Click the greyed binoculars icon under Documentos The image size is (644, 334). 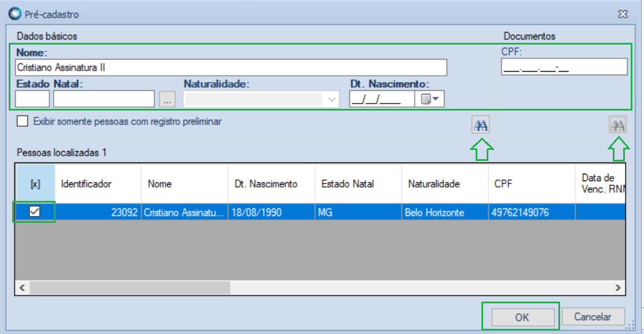pyautogui.click(x=618, y=125)
